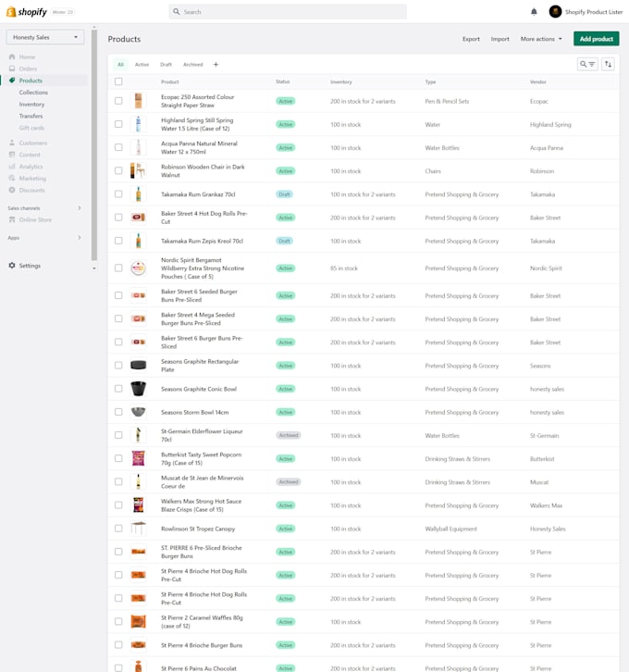Viewport: 629px width, 672px height.
Task: Check the Takamaka Rum Grankaz 70cl row
Action: click(118, 194)
